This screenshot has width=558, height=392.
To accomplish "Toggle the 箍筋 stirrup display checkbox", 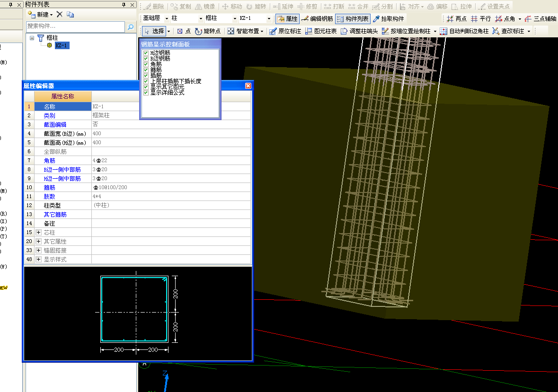I will point(146,70).
